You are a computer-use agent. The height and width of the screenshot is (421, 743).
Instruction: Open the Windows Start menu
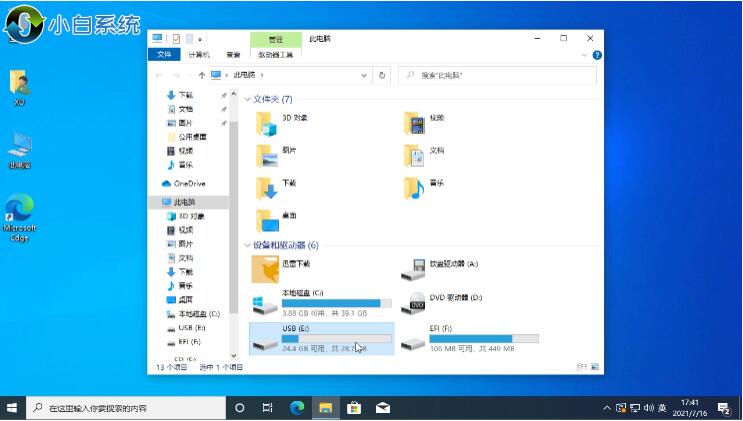pos(12,408)
